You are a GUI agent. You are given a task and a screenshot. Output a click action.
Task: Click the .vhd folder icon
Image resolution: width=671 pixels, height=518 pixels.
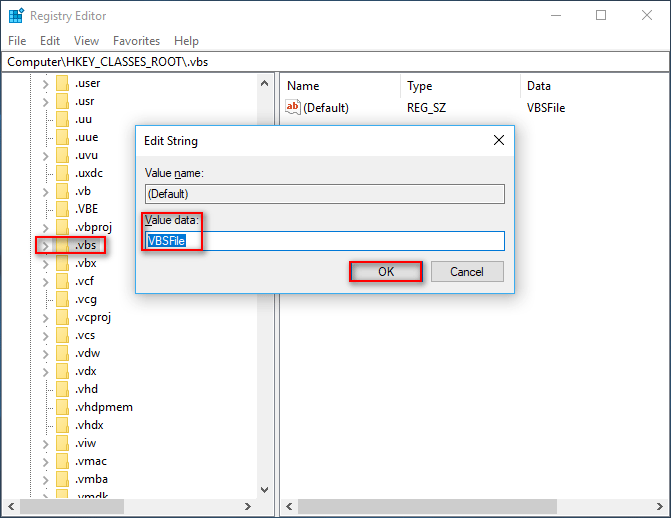pyautogui.click(x=62, y=389)
